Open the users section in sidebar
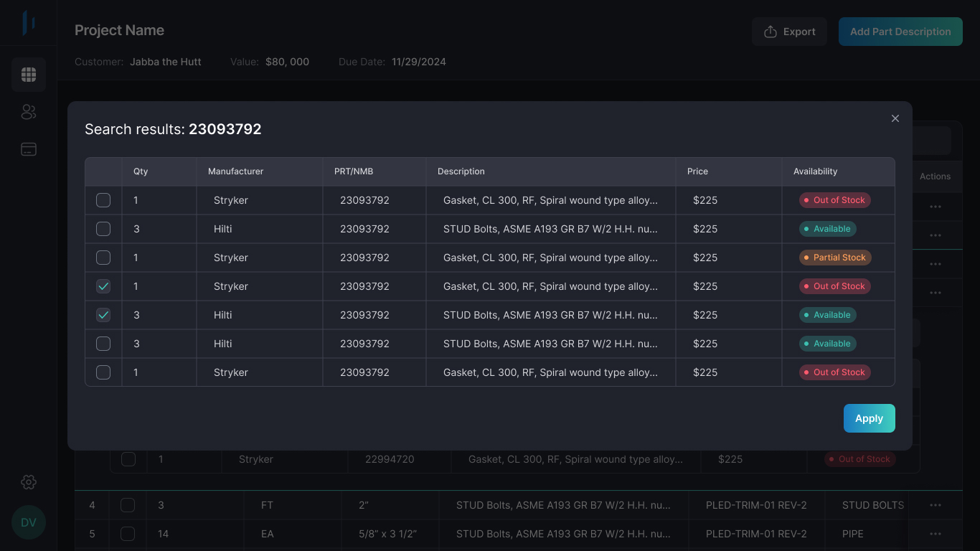 click(29, 112)
